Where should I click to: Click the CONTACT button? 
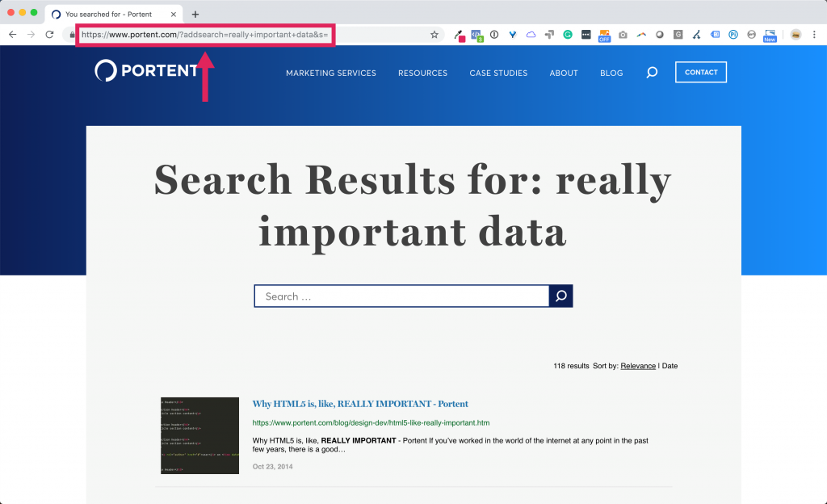point(700,72)
